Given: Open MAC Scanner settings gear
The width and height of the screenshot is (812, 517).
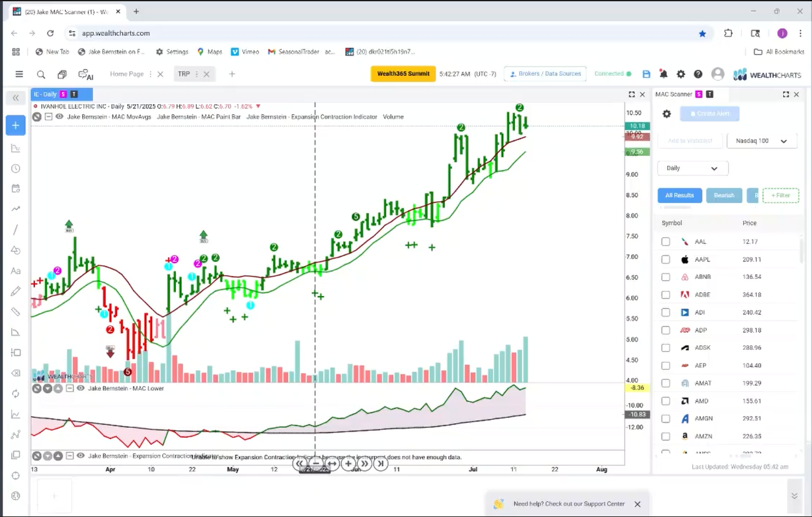Looking at the screenshot, I should 667,114.
